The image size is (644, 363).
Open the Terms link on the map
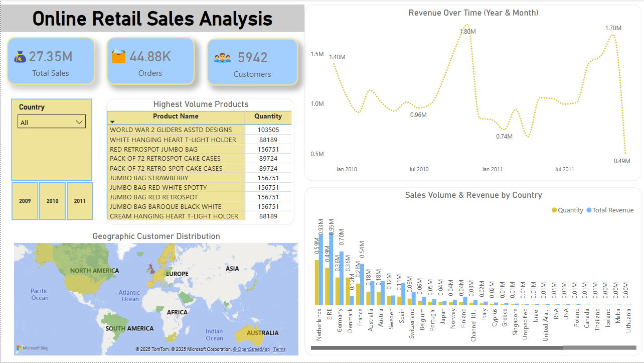279,349
